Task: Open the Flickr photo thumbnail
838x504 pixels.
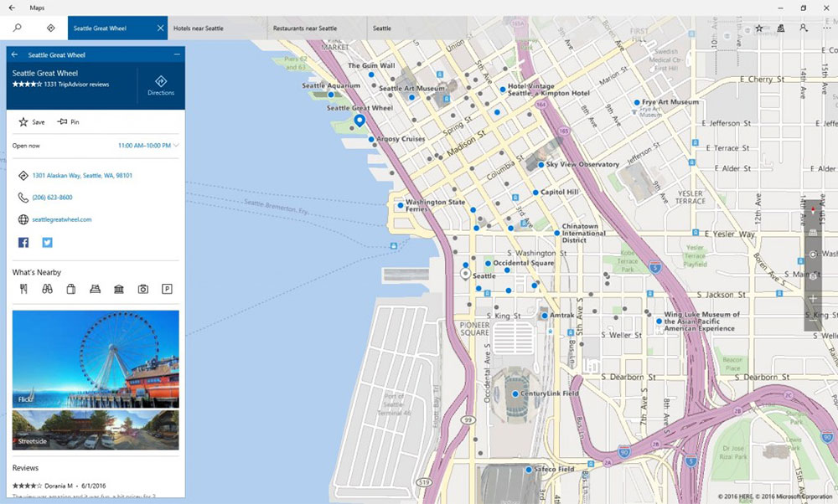Action: 95,358
